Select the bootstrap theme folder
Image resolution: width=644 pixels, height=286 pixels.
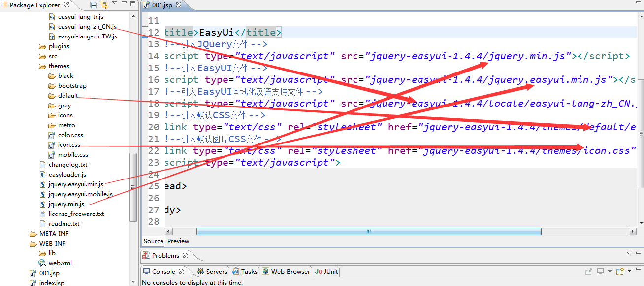pyautogui.click(x=67, y=85)
